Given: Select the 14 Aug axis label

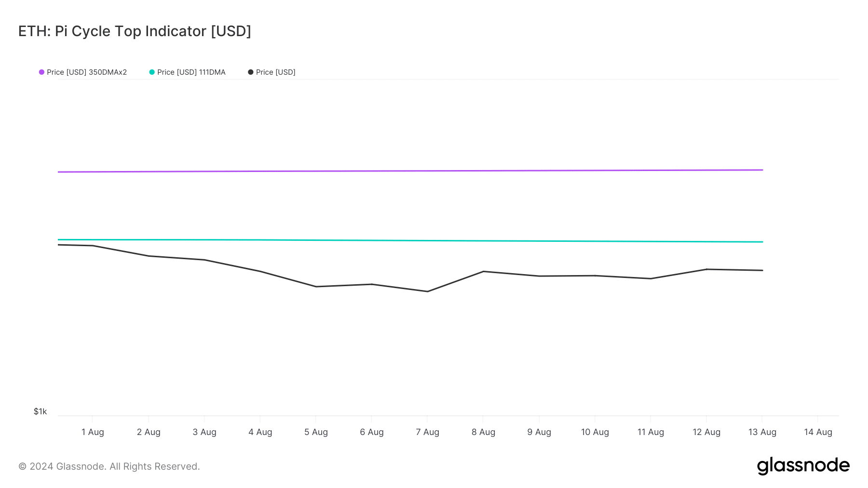Looking at the screenshot, I should click(x=818, y=432).
